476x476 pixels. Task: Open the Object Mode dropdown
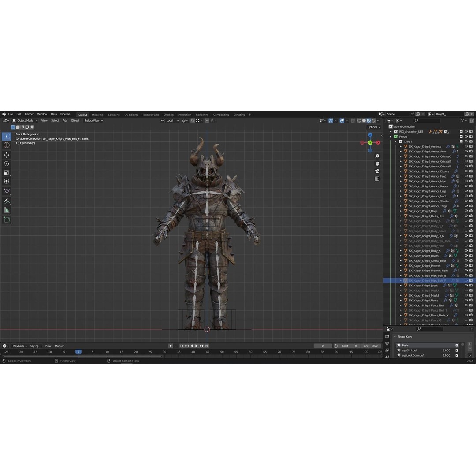click(25, 120)
